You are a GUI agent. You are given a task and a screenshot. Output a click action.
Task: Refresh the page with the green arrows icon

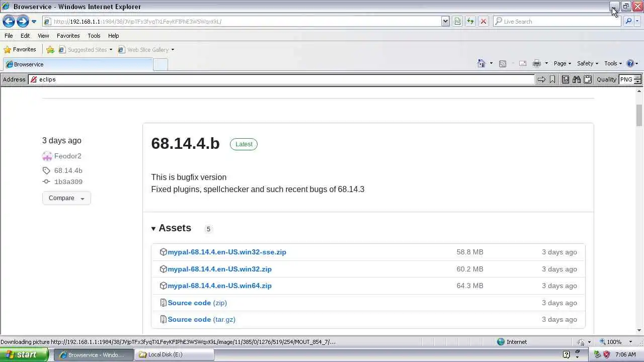pyautogui.click(x=470, y=22)
